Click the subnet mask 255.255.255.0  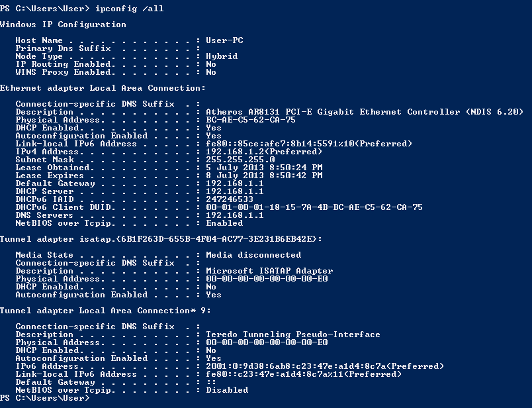click(240, 160)
